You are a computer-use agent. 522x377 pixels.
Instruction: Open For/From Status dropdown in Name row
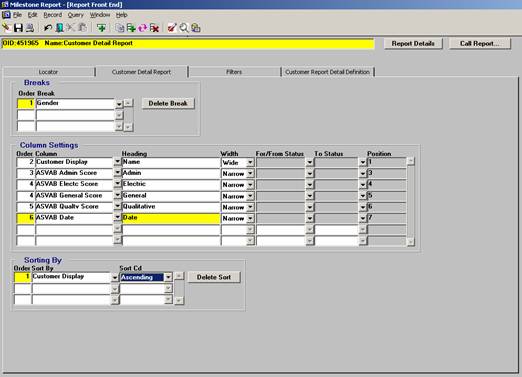tap(309, 162)
